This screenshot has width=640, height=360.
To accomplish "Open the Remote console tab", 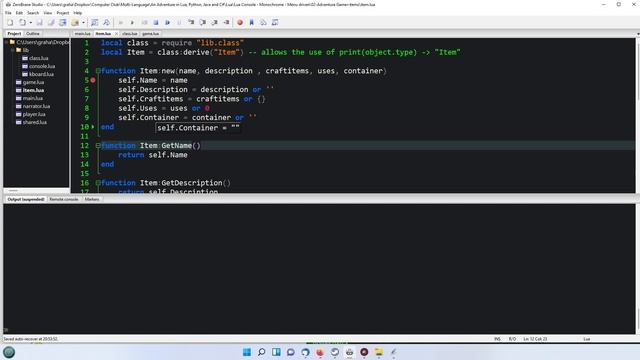I will point(64,199).
